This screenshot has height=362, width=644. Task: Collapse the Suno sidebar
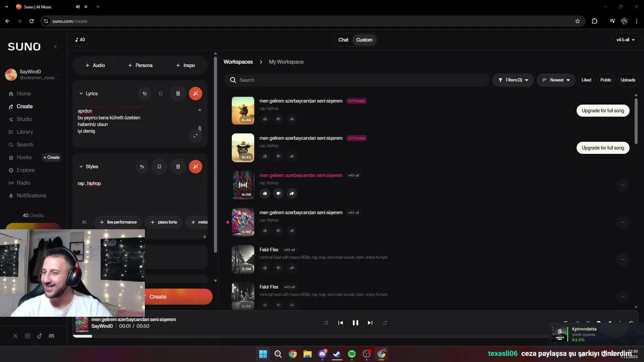point(55,46)
